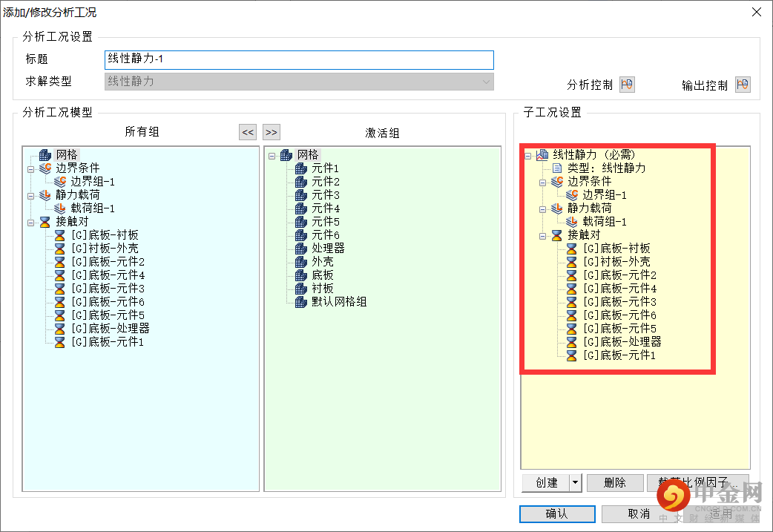Click the 确认 button

pyautogui.click(x=557, y=513)
